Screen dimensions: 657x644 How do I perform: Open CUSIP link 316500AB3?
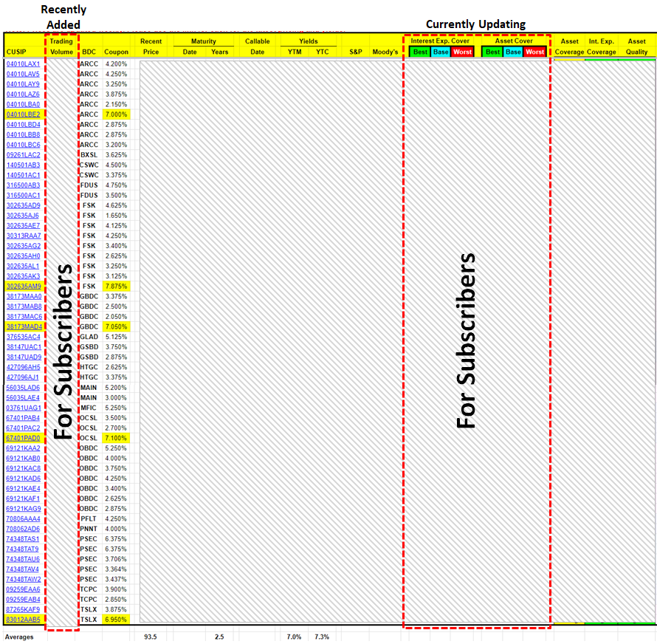(x=24, y=185)
